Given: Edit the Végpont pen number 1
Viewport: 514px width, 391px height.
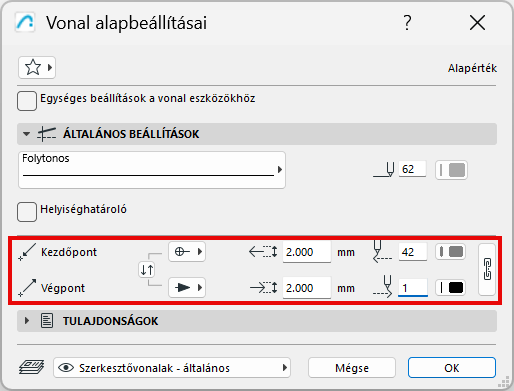Looking at the screenshot, I should (413, 288).
